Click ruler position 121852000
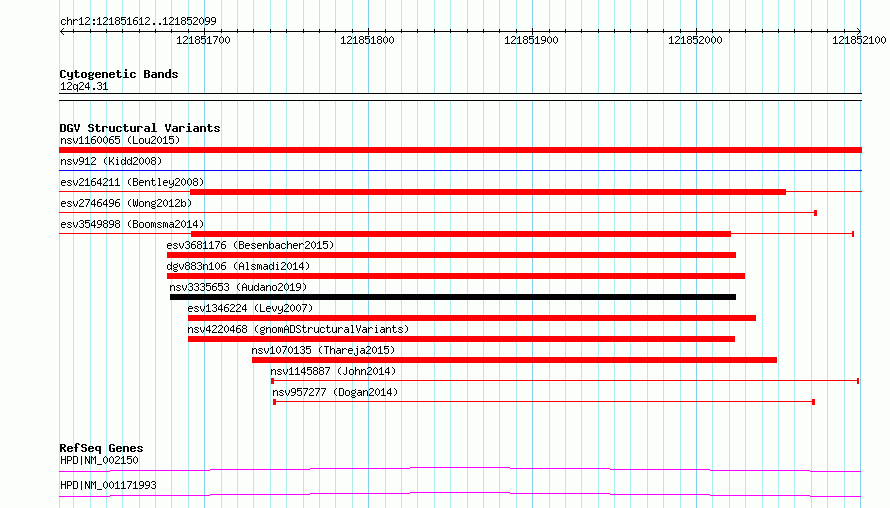Screen dimensions: 890x508 695,40
